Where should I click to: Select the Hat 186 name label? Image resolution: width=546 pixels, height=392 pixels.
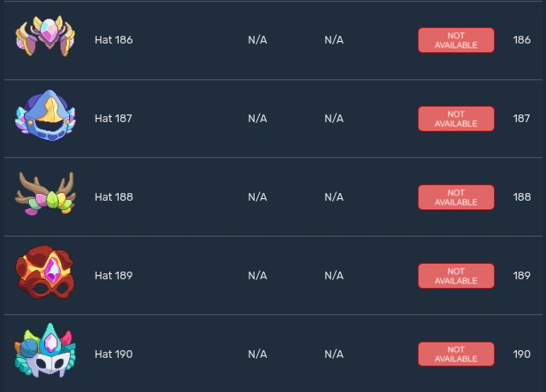pyautogui.click(x=114, y=40)
